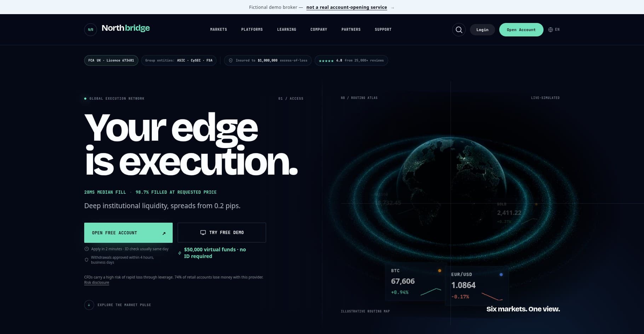The image size is (644, 334).
Task: Click the Insured to $1,000,000 badge text
Action: [x=272, y=60]
